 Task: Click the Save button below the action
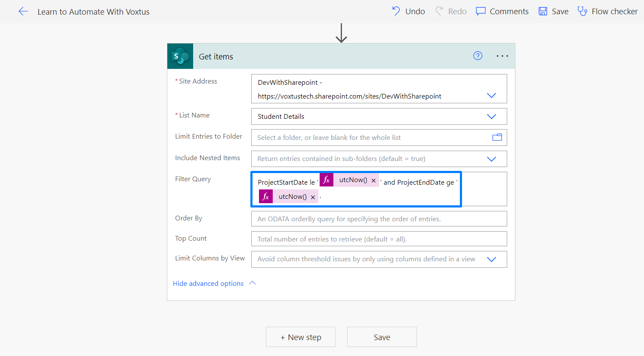tap(382, 337)
